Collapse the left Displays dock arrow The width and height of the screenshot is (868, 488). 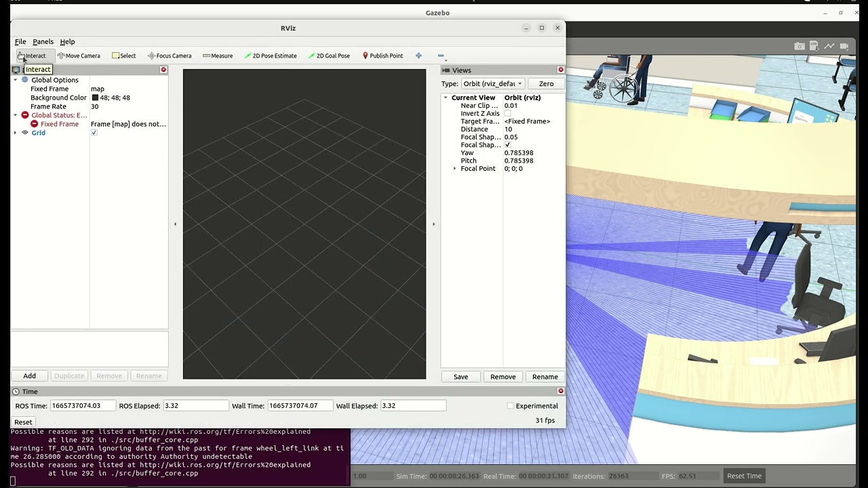175,224
